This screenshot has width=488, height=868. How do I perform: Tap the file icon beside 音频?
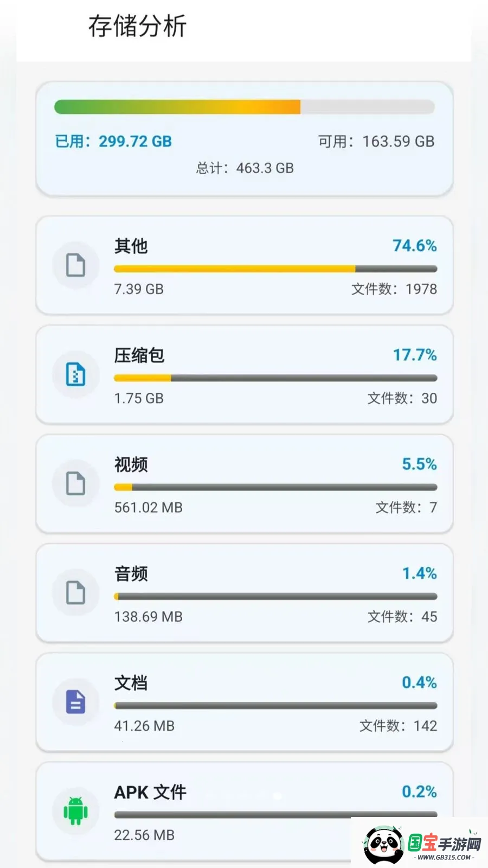click(x=76, y=592)
